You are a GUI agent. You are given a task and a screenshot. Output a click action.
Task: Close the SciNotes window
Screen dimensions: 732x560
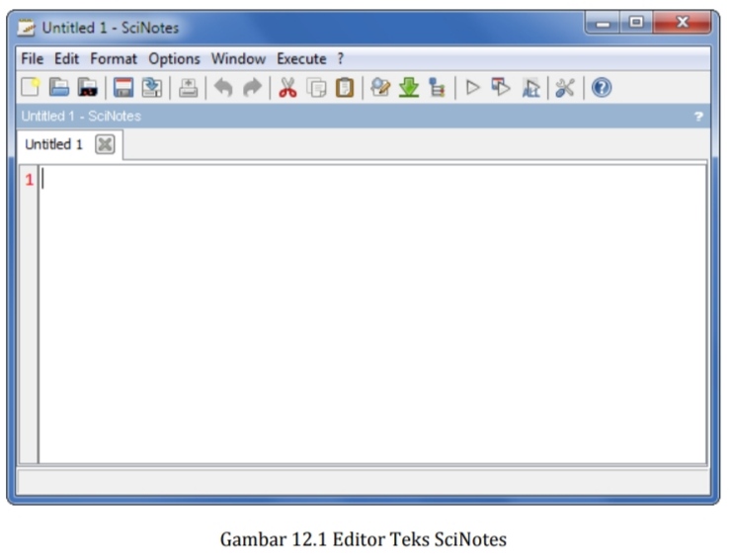682,23
